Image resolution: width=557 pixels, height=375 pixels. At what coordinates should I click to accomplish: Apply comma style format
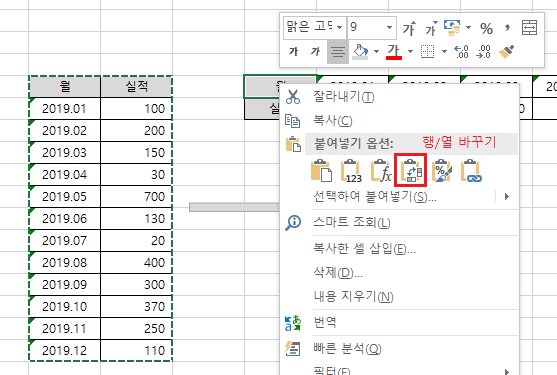coord(507,28)
